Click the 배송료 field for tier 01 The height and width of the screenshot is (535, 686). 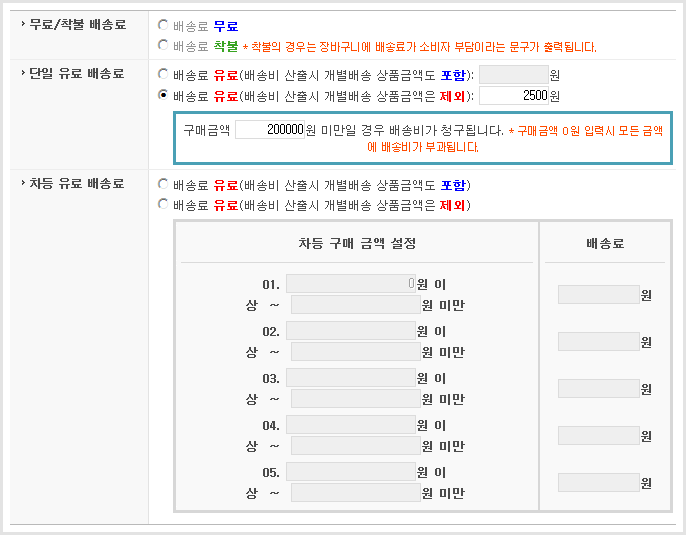[598, 294]
